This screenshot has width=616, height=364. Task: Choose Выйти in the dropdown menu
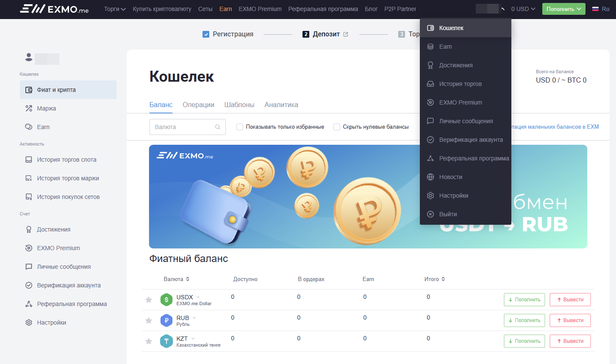tap(466, 214)
